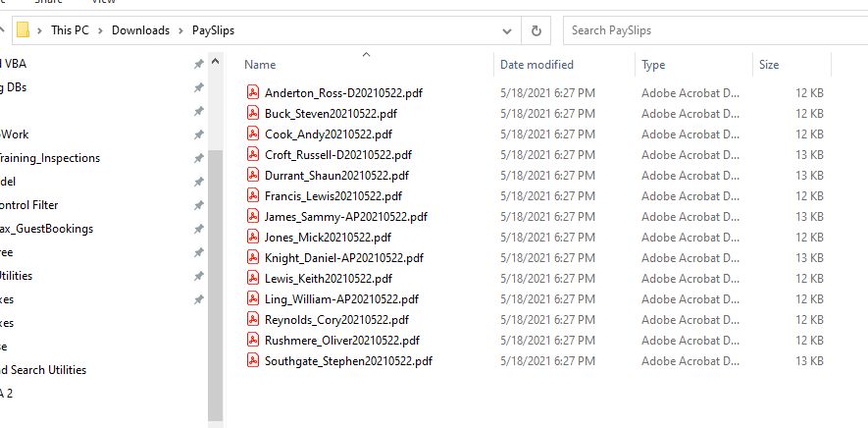Select file name Jones_Mick20210522.pdf
The image size is (868, 428).
click(328, 238)
